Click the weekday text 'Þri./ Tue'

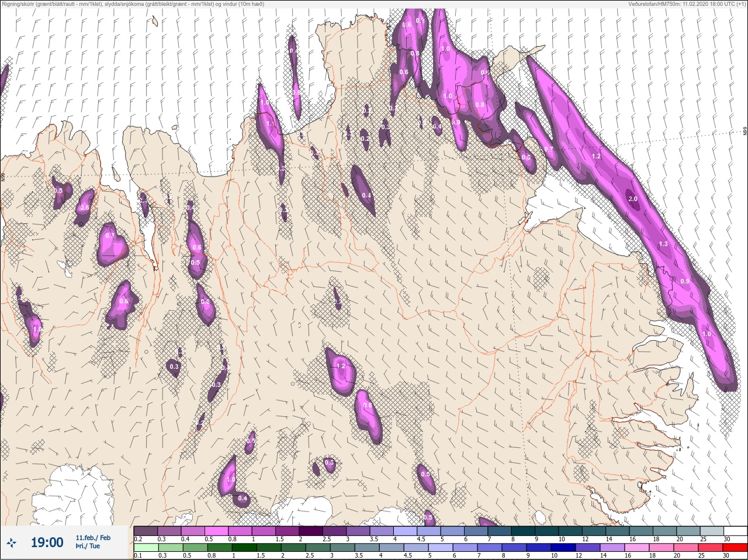pos(87,547)
